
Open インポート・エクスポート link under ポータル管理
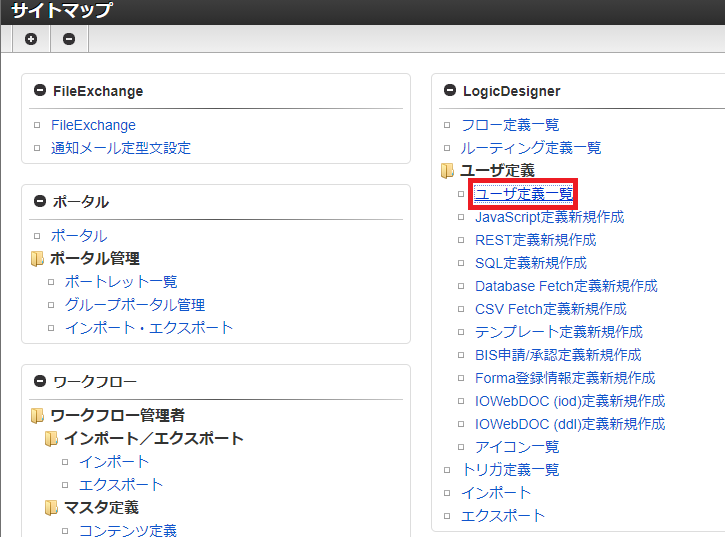[x=149, y=328]
